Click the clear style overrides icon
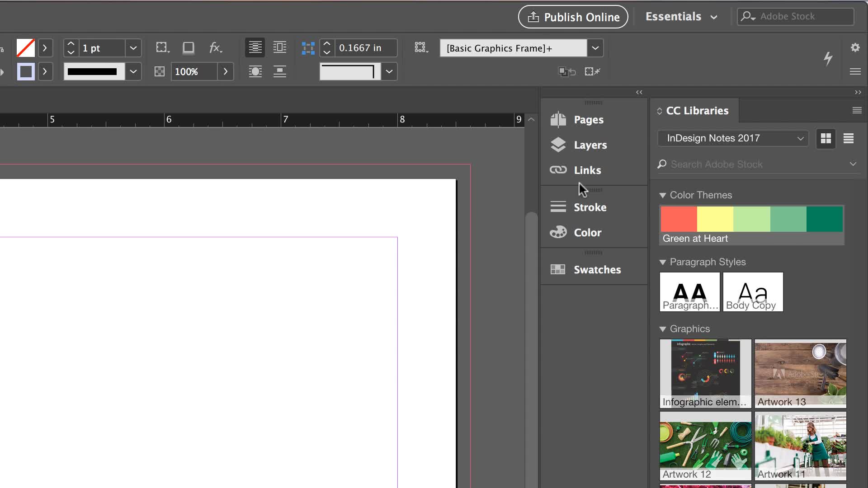This screenshot has width=868, height=488. 567,71
